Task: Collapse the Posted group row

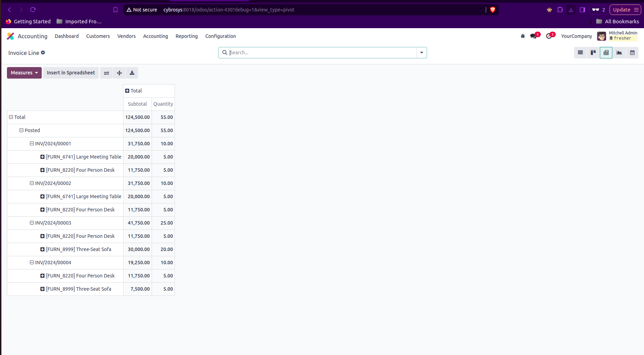Action: pyautogui.click(x=30, y=130)
